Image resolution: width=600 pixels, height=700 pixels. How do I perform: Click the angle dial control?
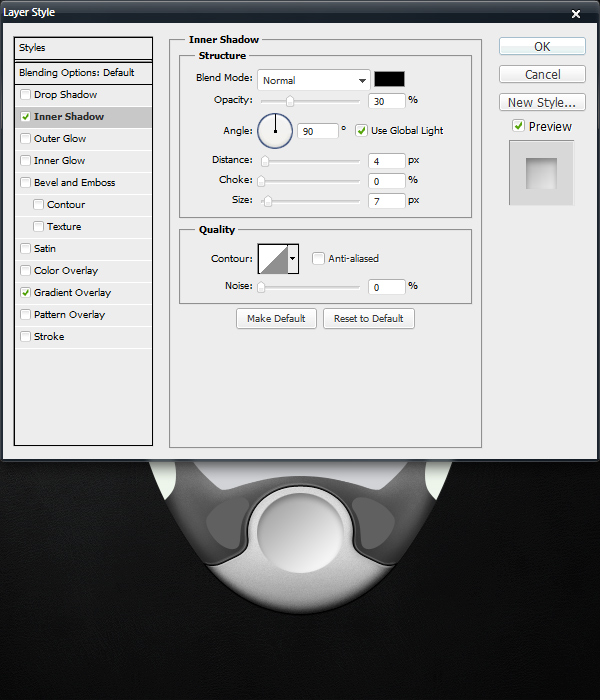tap(275, 131)
